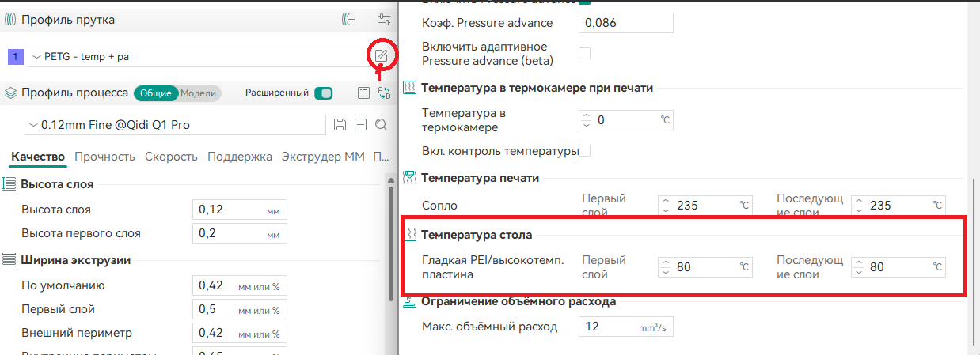Select the Общие mode option

click(x=156, y=93)
